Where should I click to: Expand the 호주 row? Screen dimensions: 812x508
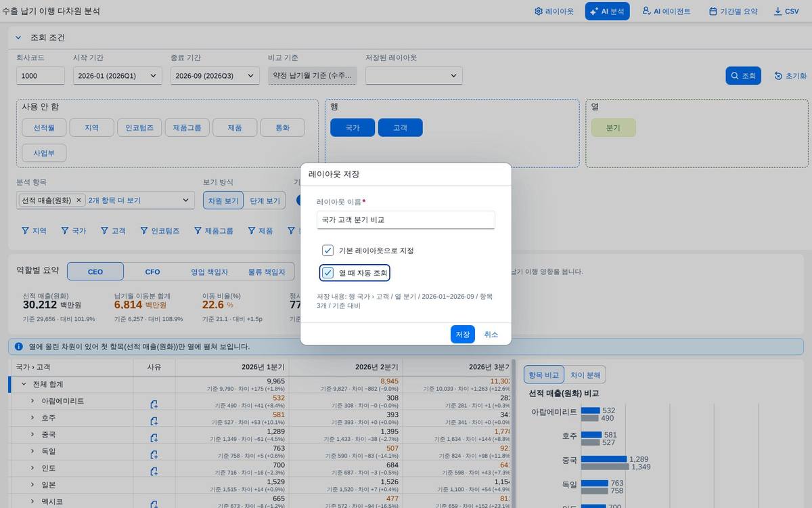click(x=32, y=418)
